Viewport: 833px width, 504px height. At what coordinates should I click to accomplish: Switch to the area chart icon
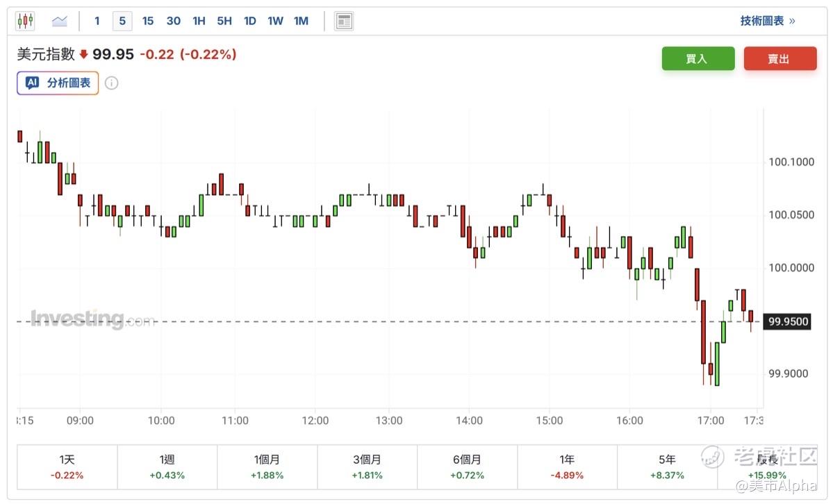coord(60,21)
